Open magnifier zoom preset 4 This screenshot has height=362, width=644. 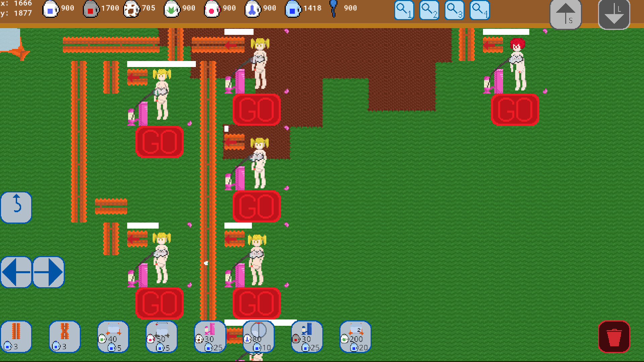[x=479, y=10]
